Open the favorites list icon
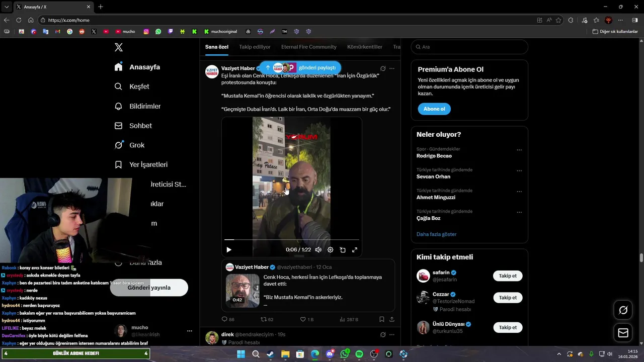The image size is (644, 362). [596, 20]
